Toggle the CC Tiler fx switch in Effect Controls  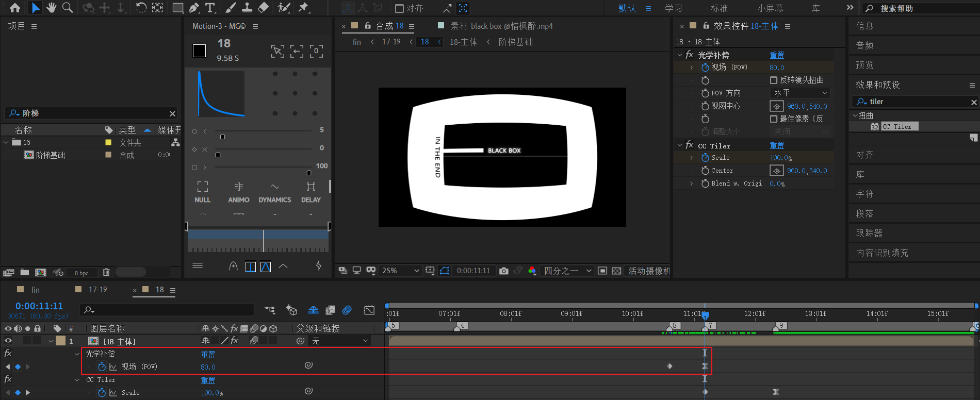pyautogui.click(x=690, y=145)
